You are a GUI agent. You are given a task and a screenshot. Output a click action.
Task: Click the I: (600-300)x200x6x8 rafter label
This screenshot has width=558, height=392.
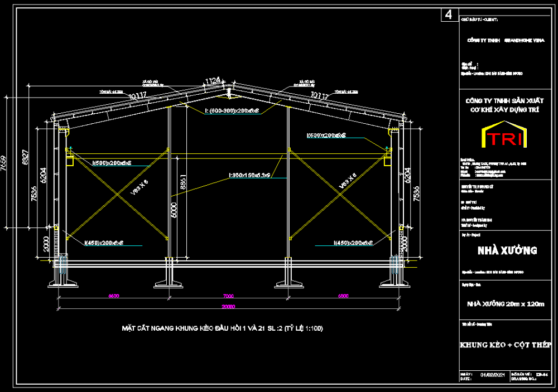(232, 110)
